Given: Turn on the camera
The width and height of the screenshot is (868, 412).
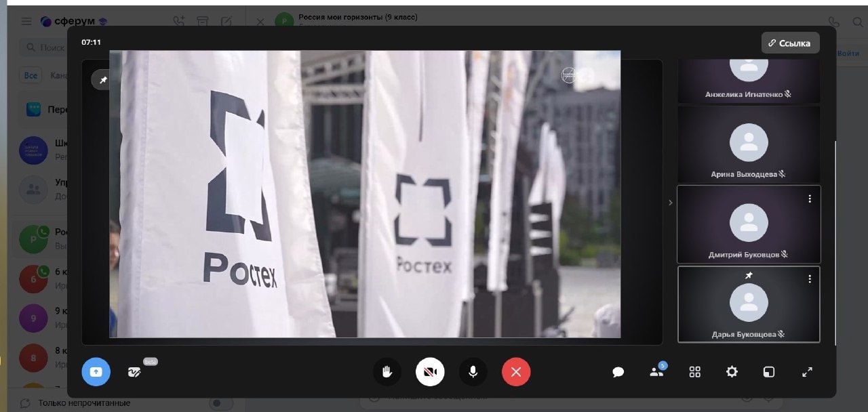Looking at the screenshot, I should (x=430, y=372).
